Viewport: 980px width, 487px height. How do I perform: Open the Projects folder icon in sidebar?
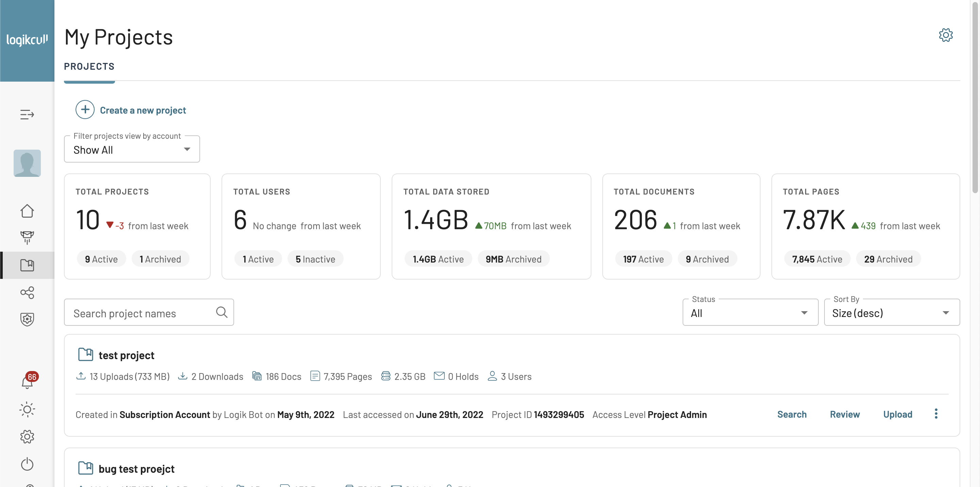pyautogui.click(x=27, y=265)
